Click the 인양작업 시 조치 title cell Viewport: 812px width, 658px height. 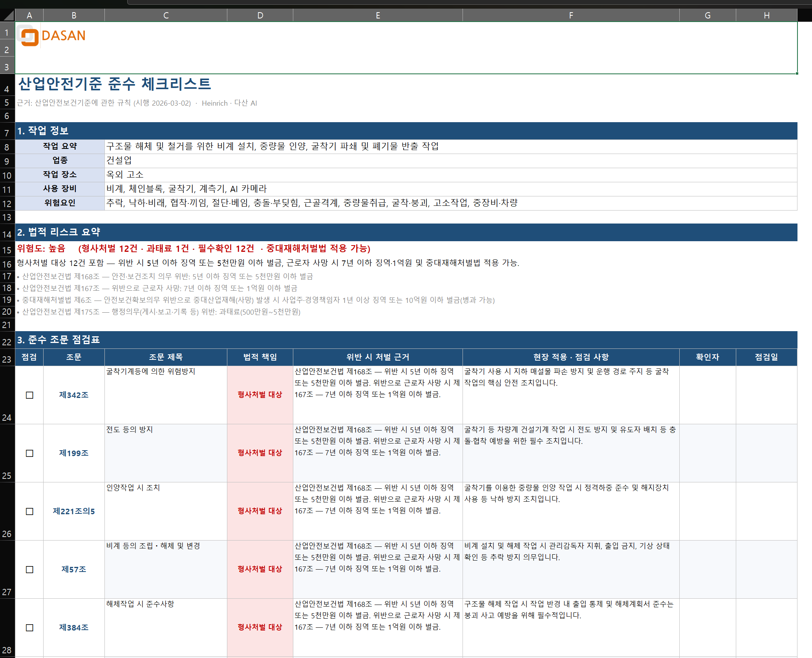pyautogui.click(x=166, y=511)
